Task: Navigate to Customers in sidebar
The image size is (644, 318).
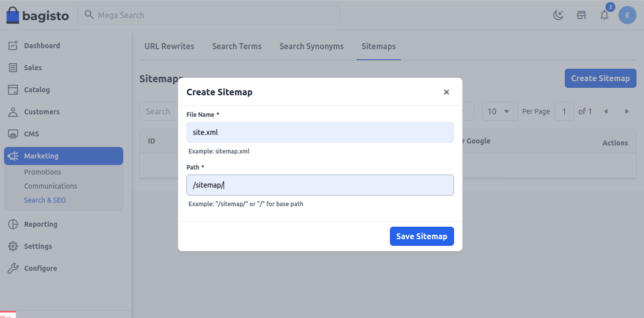Action: tap(42, 112)
